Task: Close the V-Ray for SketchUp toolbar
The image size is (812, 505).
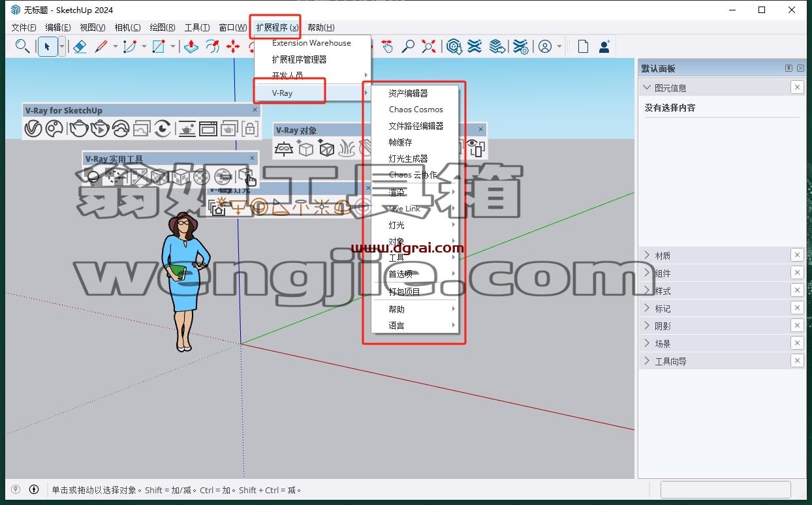Action: 255,110
